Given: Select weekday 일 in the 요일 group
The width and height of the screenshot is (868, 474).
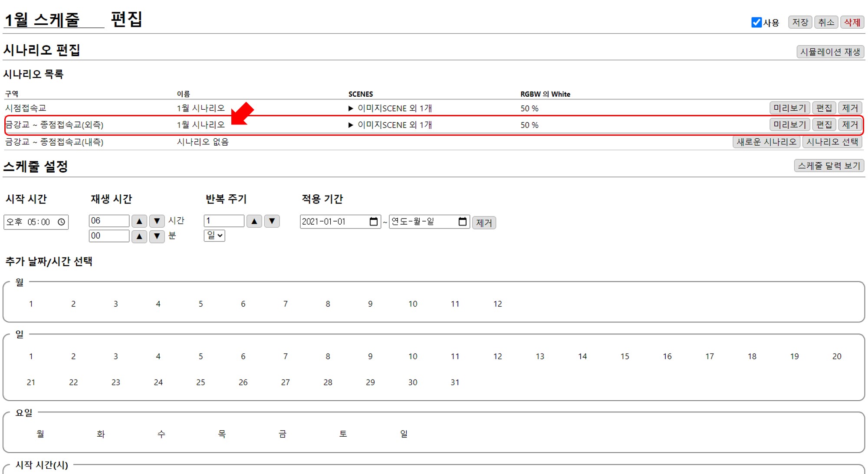Looking at the screenshot, I should (x=404, y=434).
